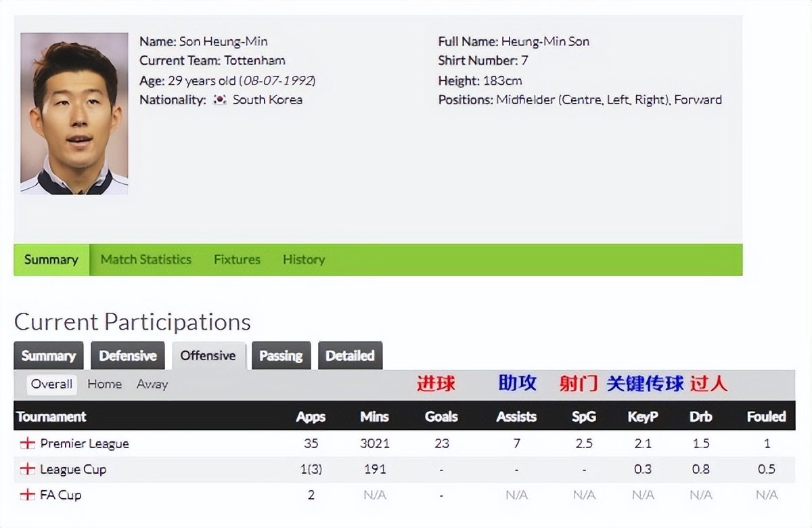Show the Defensive stats tab
Image resolution: width=812 pixels, height=528 pixels.
pyautogui.click(x=128, y=355)
